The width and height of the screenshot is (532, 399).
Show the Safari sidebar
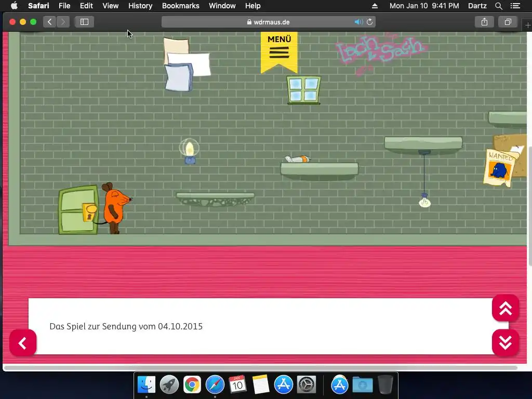84,22
